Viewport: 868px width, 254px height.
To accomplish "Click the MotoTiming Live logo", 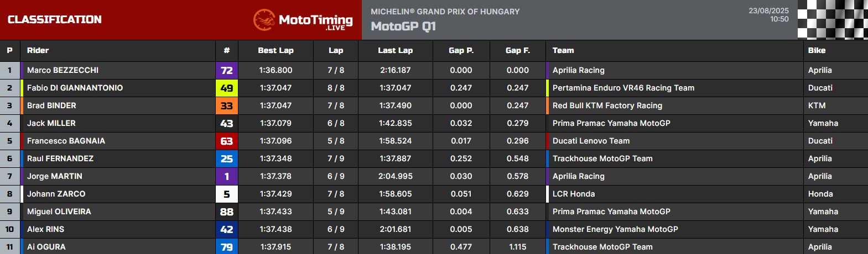I will pos(303,20).
